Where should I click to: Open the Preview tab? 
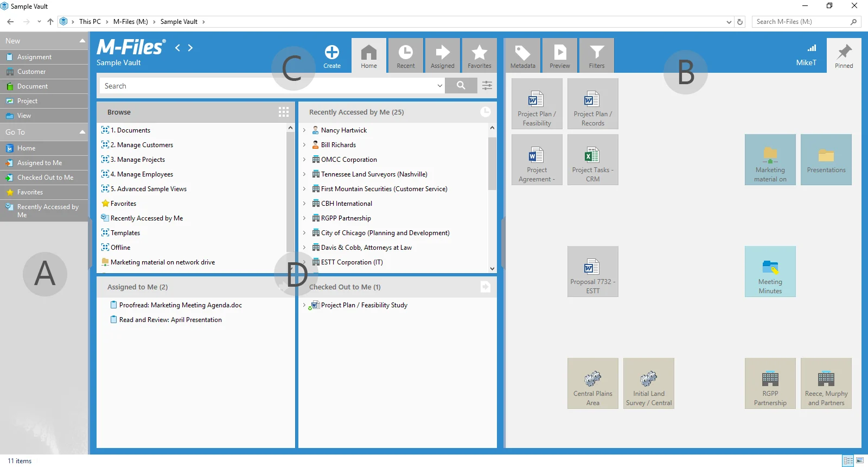[560, 55]
